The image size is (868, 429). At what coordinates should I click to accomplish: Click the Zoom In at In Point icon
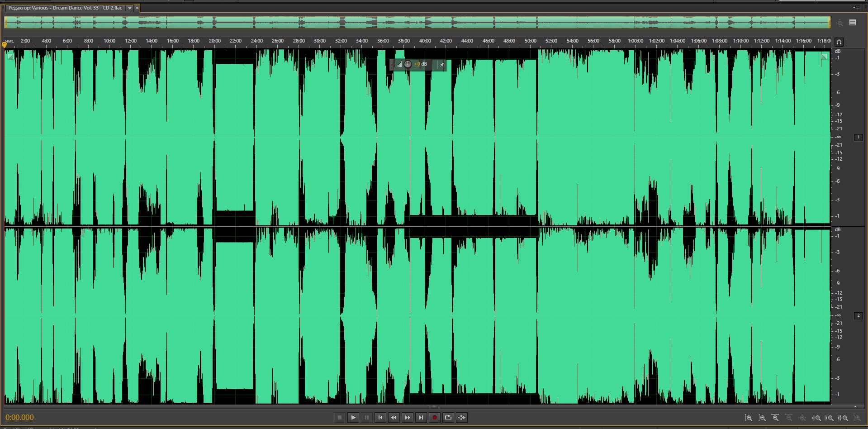(816, 418)
